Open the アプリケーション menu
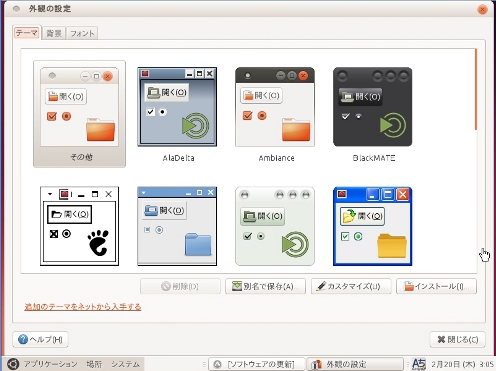Image resolution: width=496 pixels, height=371 pixels. (x=50, y=364)
